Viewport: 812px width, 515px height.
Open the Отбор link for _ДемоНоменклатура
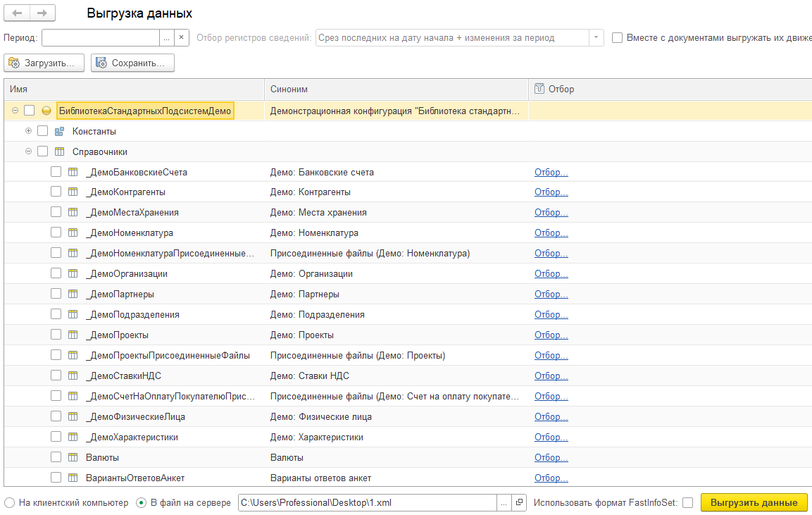click(551, 233)
